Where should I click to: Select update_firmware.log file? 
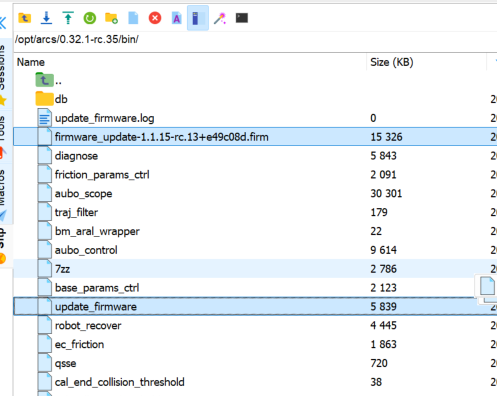click(255, 118)
